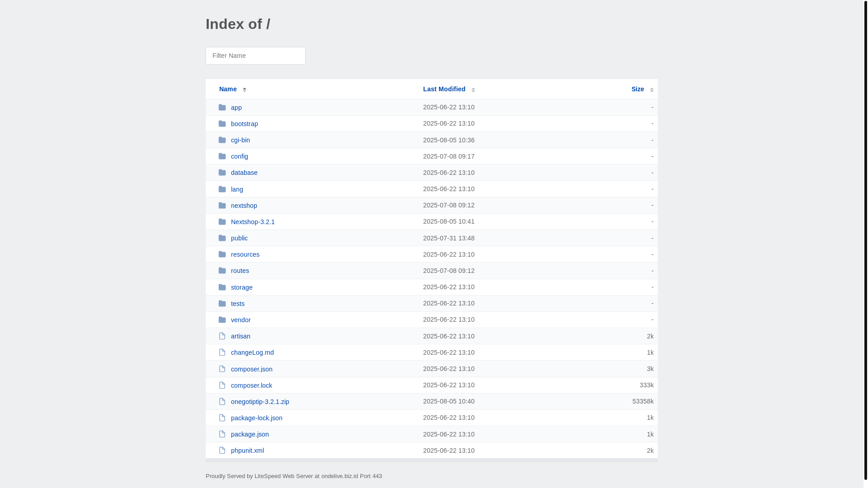Download the onegotiptip-3.2.1.zip archive

260,402
